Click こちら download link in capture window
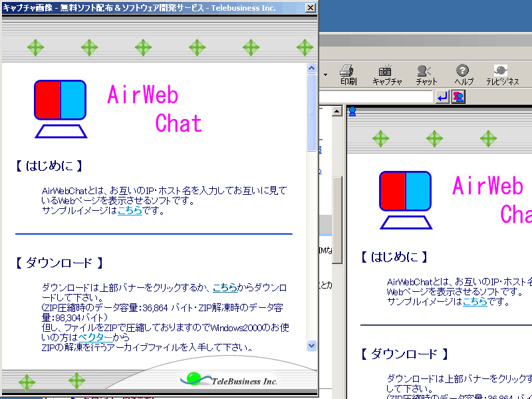This screenshot has height=399, width=532. click(x=225, y=288)
